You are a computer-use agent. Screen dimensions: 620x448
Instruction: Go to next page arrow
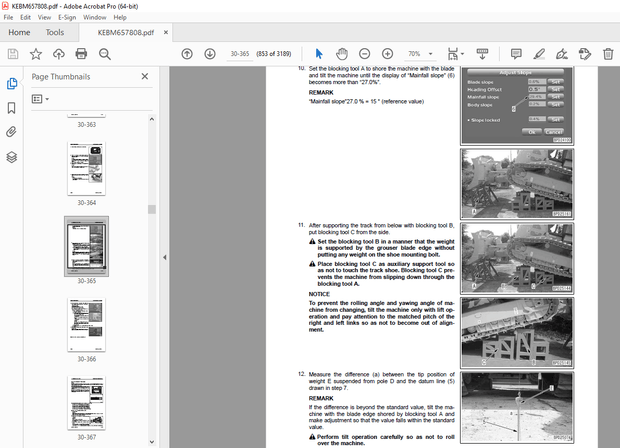coord(209,53)
